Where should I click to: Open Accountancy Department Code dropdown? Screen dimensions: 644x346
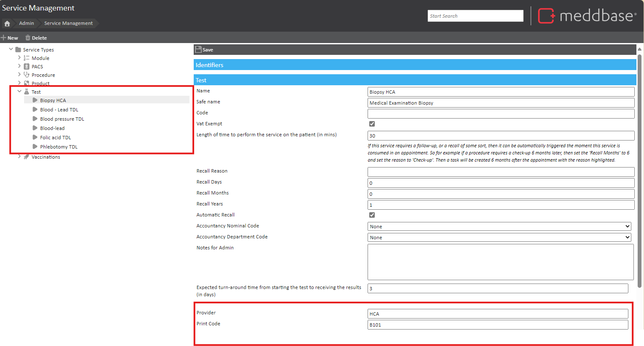pyautogui.click(x=499, y=238)
